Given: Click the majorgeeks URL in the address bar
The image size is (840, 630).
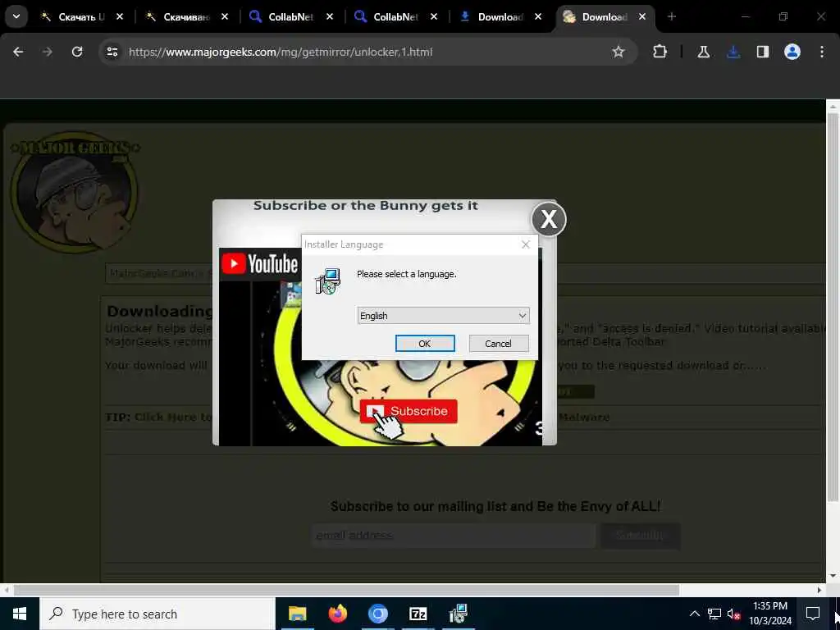Looking at the screenshot, I should [x=281, y=52].
